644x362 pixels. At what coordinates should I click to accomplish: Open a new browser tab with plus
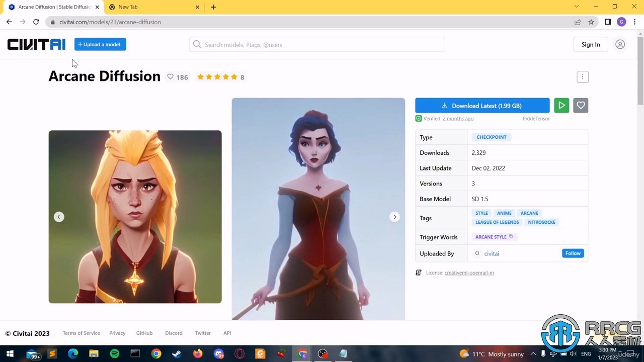click(x=213, y=7)
